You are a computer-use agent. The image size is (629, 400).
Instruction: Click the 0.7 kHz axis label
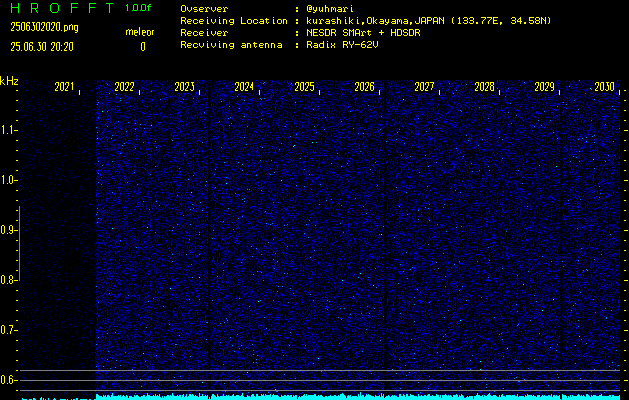(7, 330)
